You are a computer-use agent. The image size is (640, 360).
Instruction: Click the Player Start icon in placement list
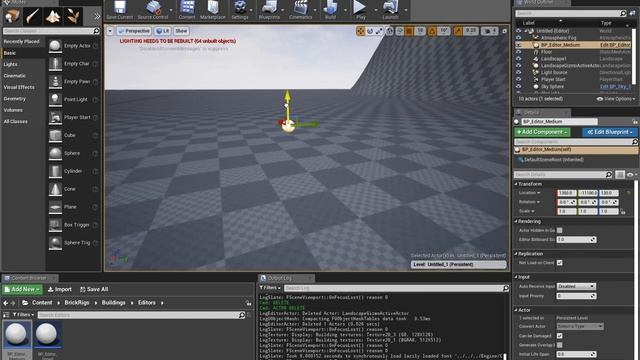[55, 118]
